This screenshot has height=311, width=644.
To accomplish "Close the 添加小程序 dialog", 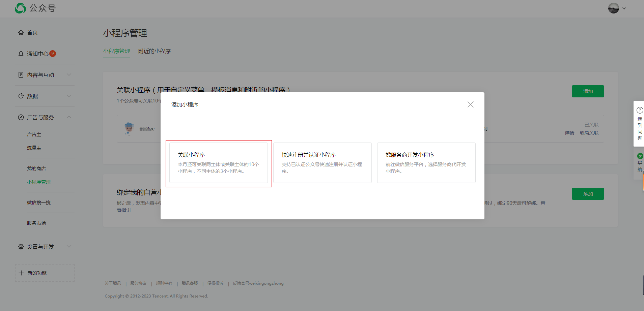I will point(470,104).
